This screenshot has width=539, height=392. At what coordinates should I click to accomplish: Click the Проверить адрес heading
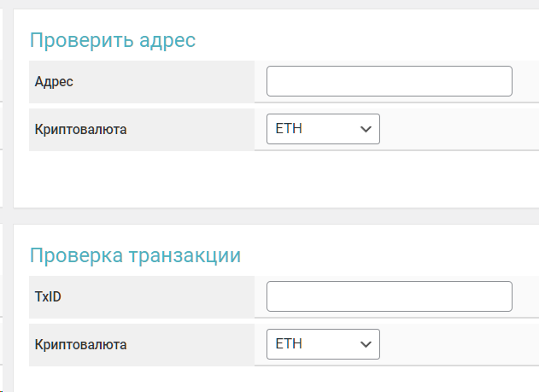[113, 39]
